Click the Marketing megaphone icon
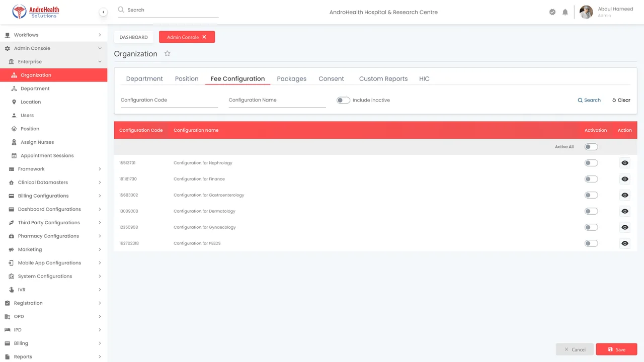This screenshot has width=644, height=362. [x=12, y=249]
